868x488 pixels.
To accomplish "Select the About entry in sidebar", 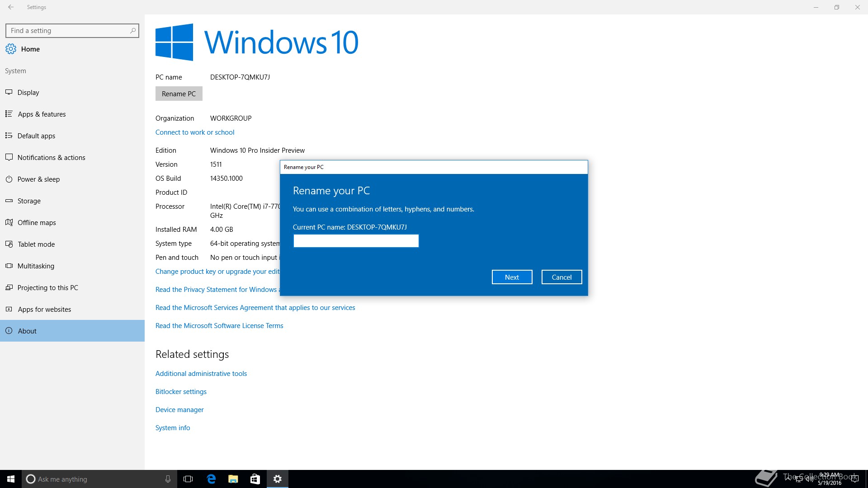I will pos(72,331).
